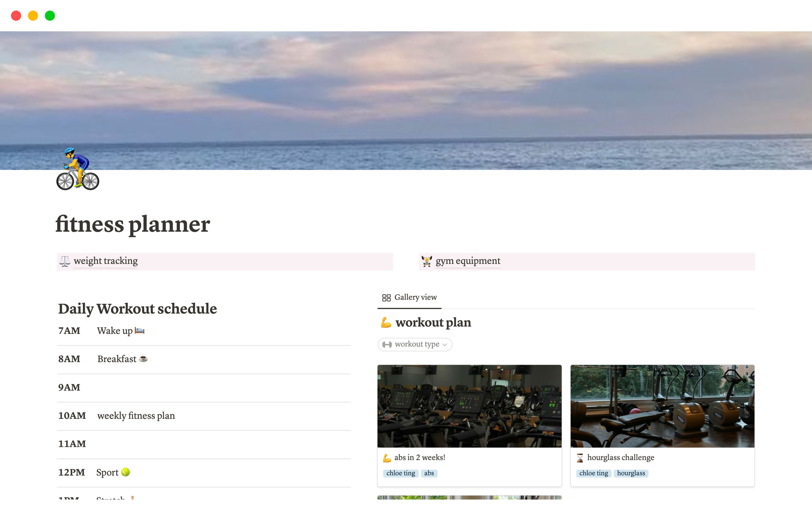Viewport: 812px width, 508px height.
Task: Select the hourglass tag on hourglass challenge
Action: (631, 473)
